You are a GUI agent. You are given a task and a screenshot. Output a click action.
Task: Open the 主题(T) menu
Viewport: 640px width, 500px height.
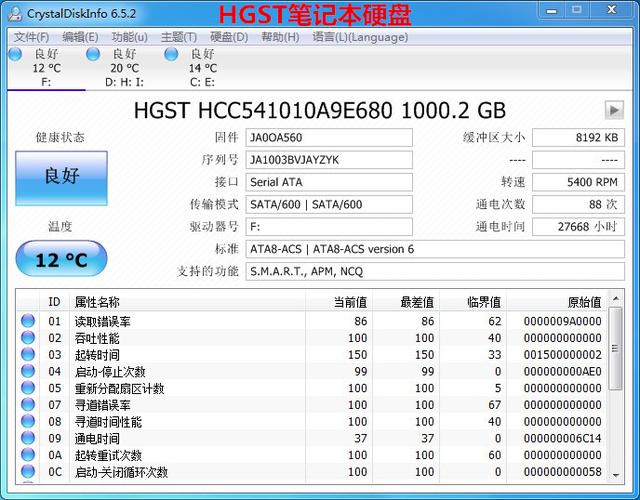[x=179, y=37]
